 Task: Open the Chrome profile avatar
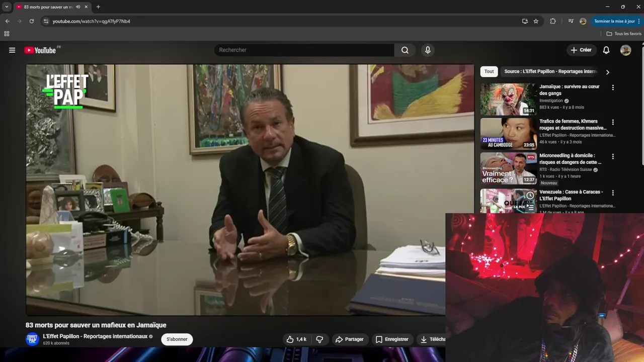click(583, 21)
